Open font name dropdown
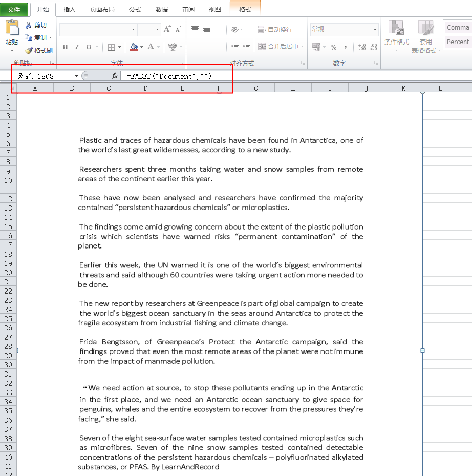472x476 pixels. pos(133,29)
